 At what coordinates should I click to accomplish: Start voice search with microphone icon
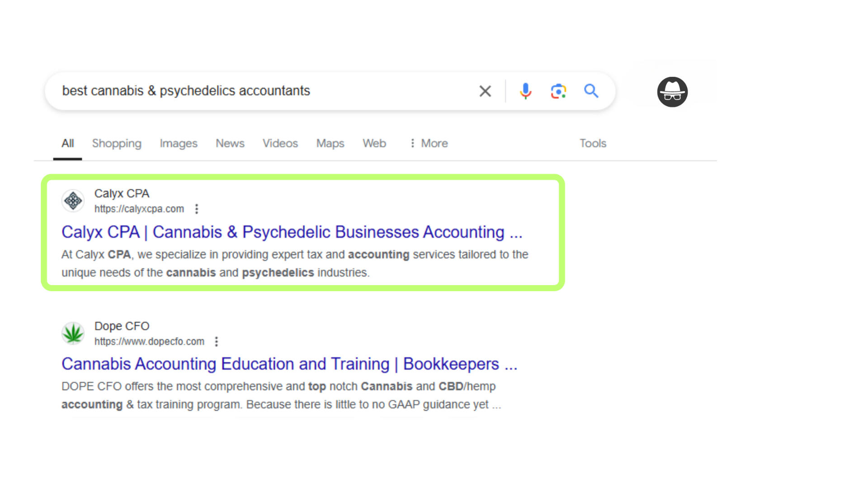pyautogui.click(x=525, y=91)
